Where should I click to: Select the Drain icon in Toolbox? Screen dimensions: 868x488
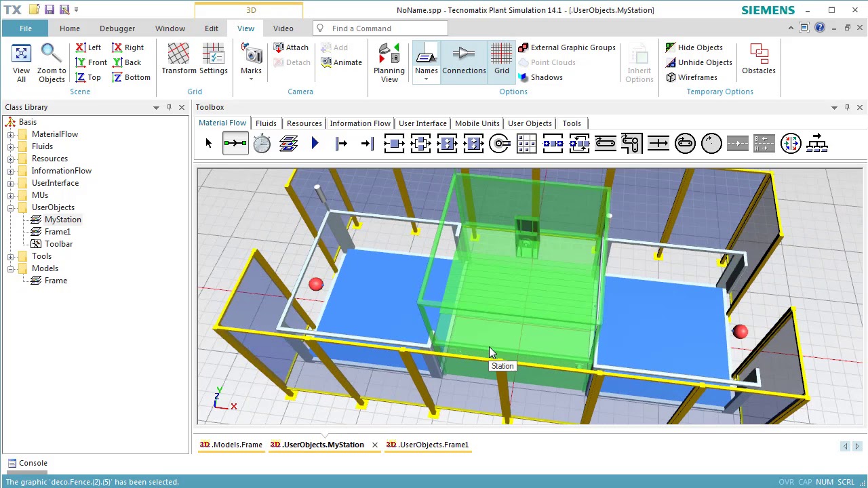(368, 143)
